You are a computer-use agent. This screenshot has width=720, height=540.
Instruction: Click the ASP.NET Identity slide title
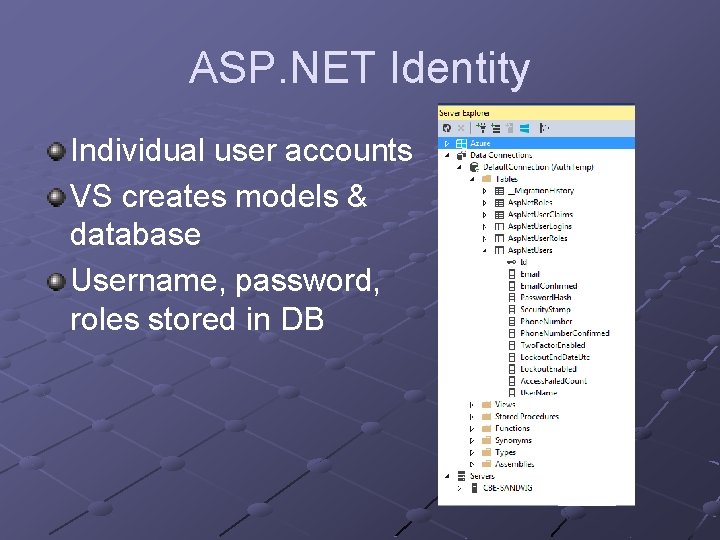360,68
